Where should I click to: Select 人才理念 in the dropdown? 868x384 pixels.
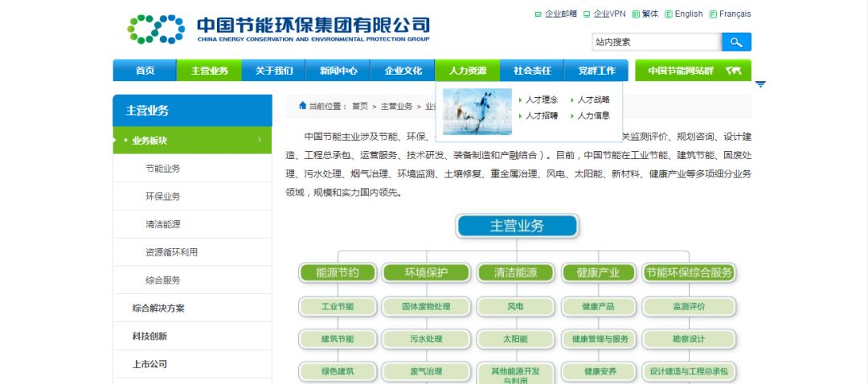click(542, 100)
